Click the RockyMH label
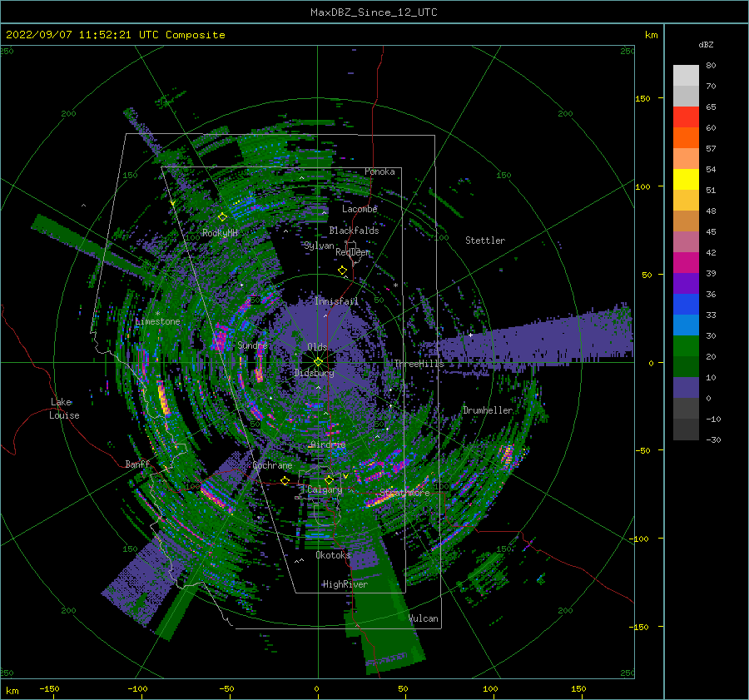 coord(220,233)
